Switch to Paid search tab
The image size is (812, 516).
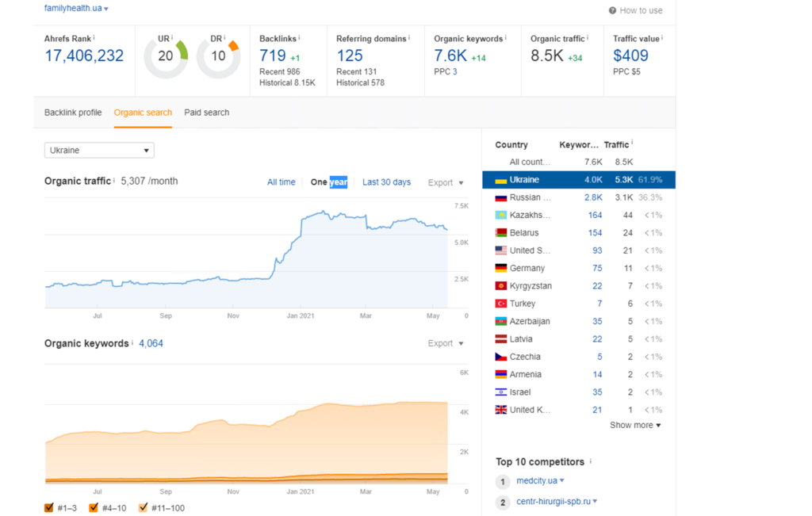(x=207, y=113)
